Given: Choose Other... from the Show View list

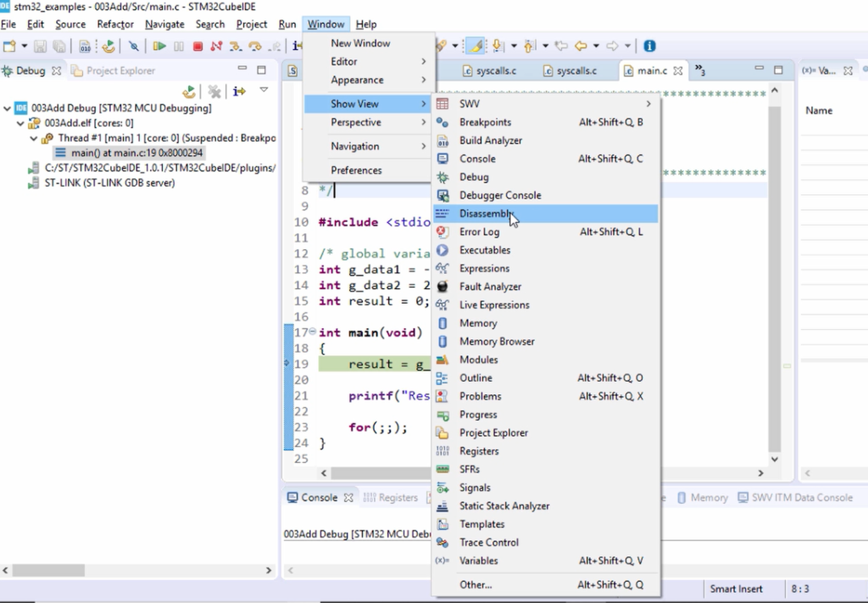Looking at the screenshot, I should coord(546,584).
